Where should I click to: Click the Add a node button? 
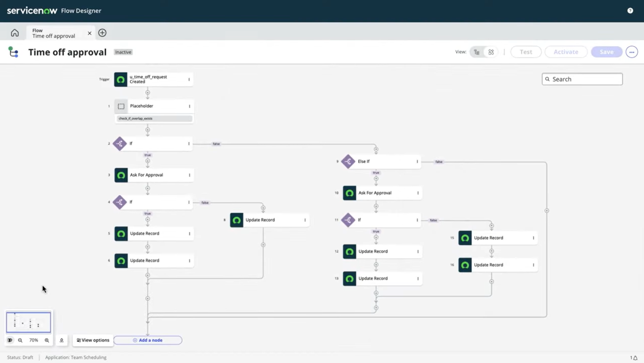tap(148, 340)
